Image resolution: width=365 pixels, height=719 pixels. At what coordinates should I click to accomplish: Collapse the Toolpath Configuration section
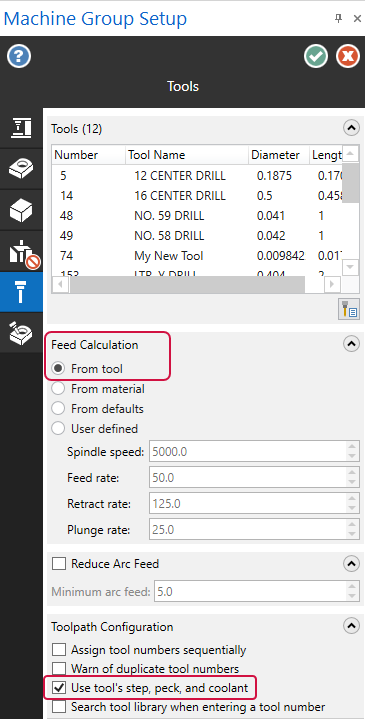coord(351,626)
